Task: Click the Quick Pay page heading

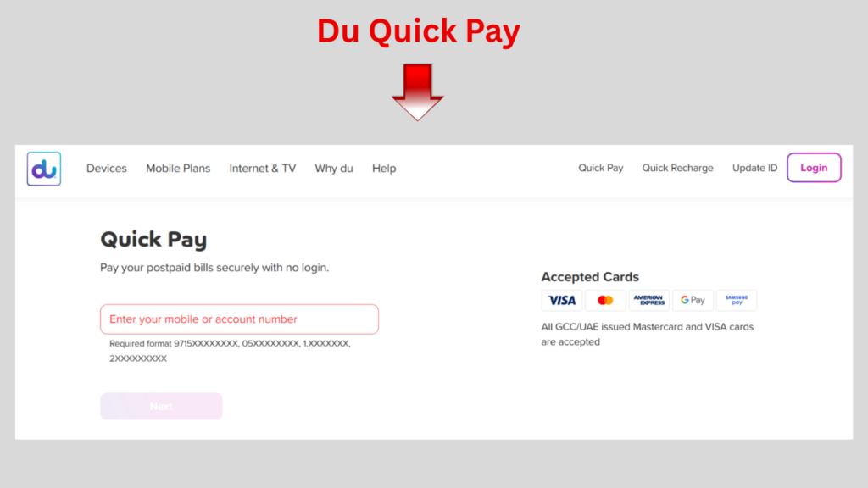Action: pos(153,240)
